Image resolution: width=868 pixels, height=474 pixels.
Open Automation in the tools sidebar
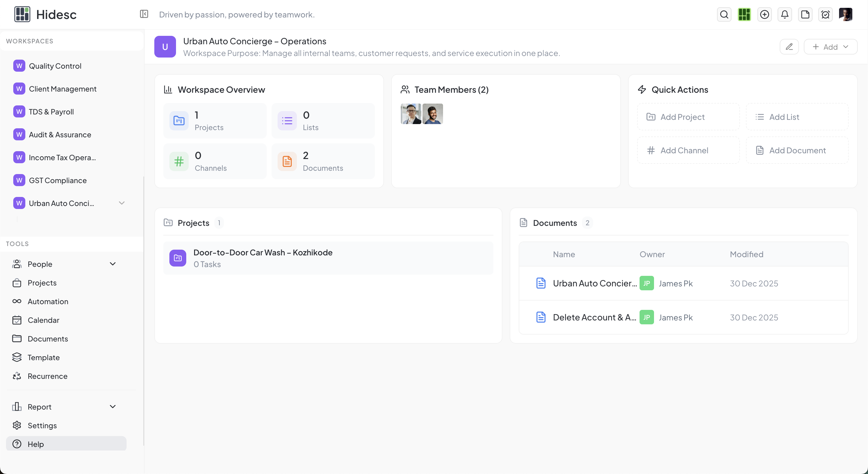pos(48,301)
